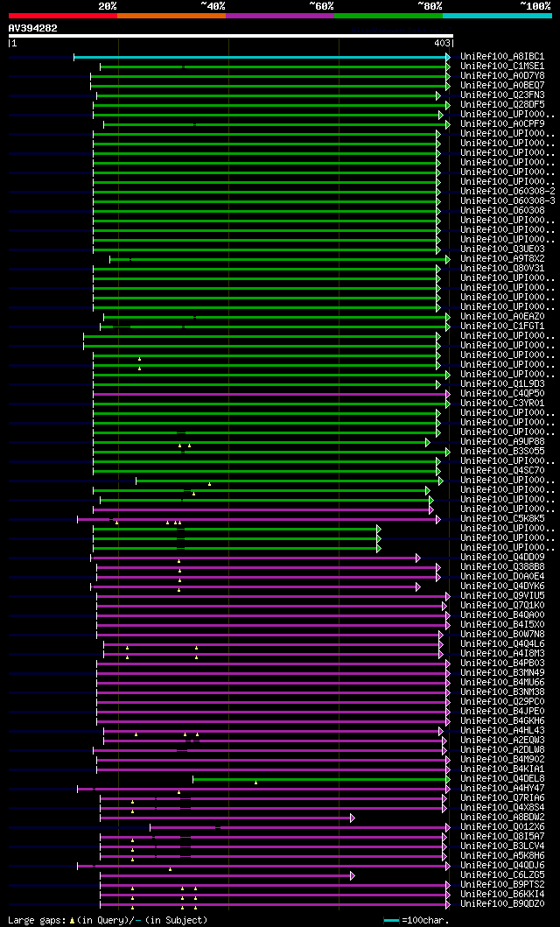The width and height of the screenshot is (560, 927).
Task: Open hit UniRef100_B4QA00
Action: click(x=503, y=615)
